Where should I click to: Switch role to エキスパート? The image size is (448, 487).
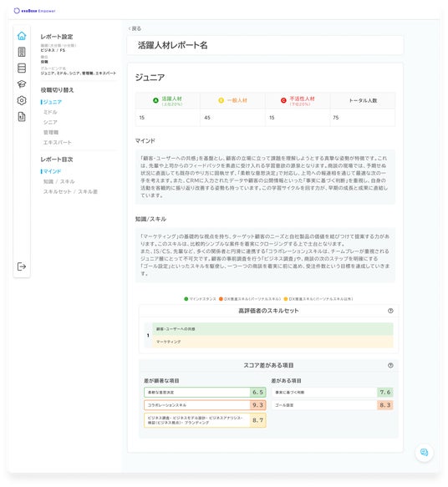click(x=57, y=143)
